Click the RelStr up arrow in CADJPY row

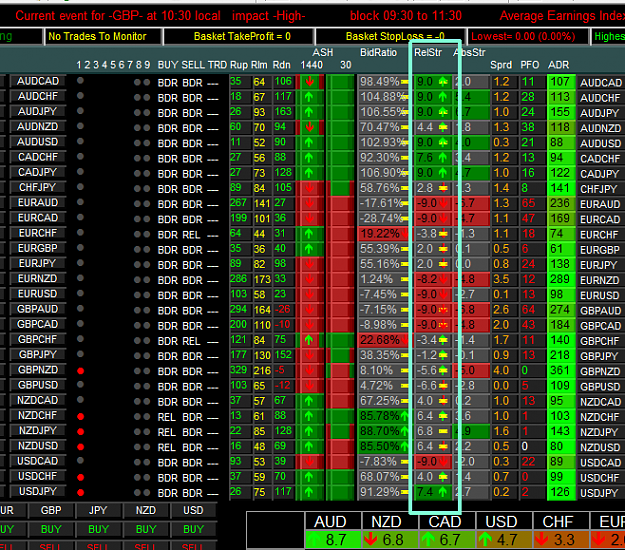pyautogui.click(x=443, y=173)
